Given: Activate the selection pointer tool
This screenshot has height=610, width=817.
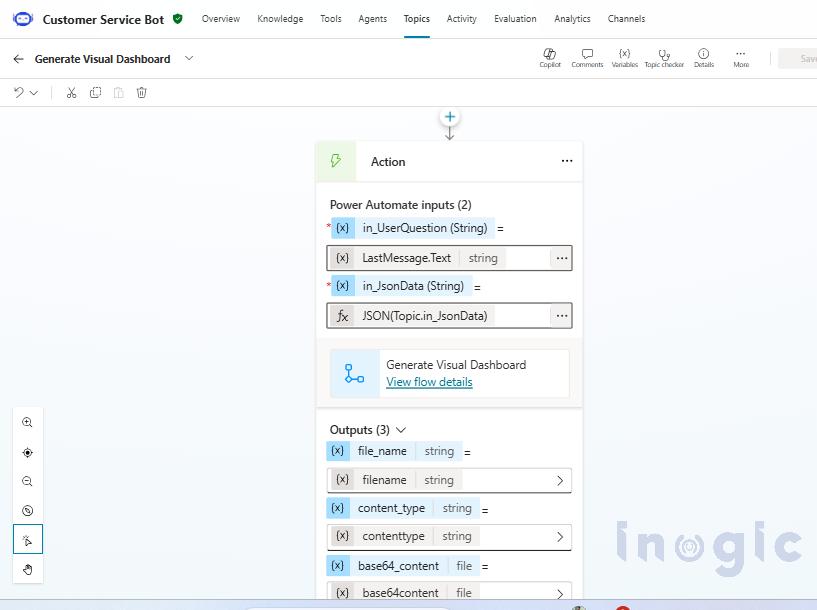Looking at the screenshot, I should point(28,539).
